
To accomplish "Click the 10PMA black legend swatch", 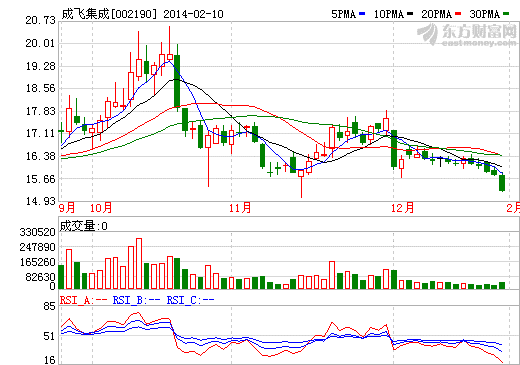I will (x=410, y=14).
